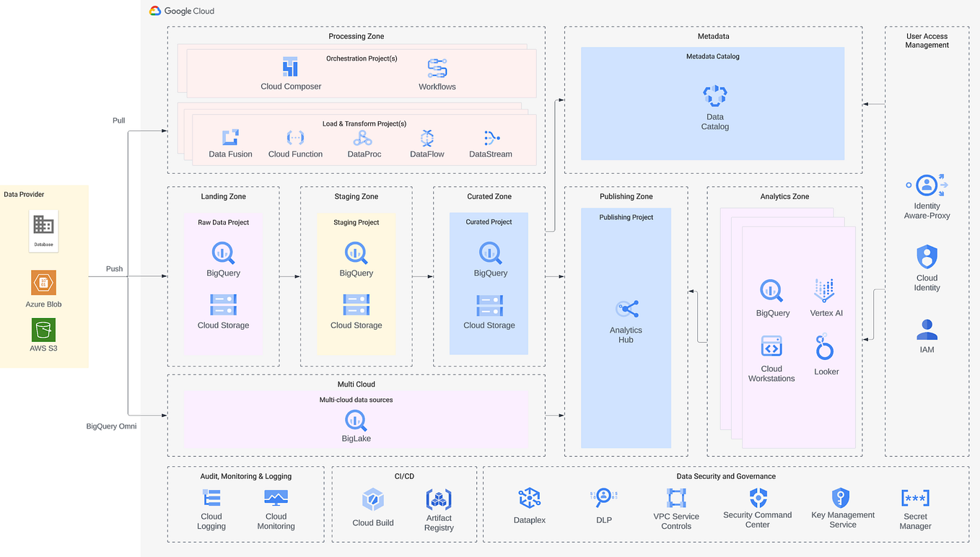Click the AWS S3 icon
The image size is (980, 557).
(x=43, y=330)
